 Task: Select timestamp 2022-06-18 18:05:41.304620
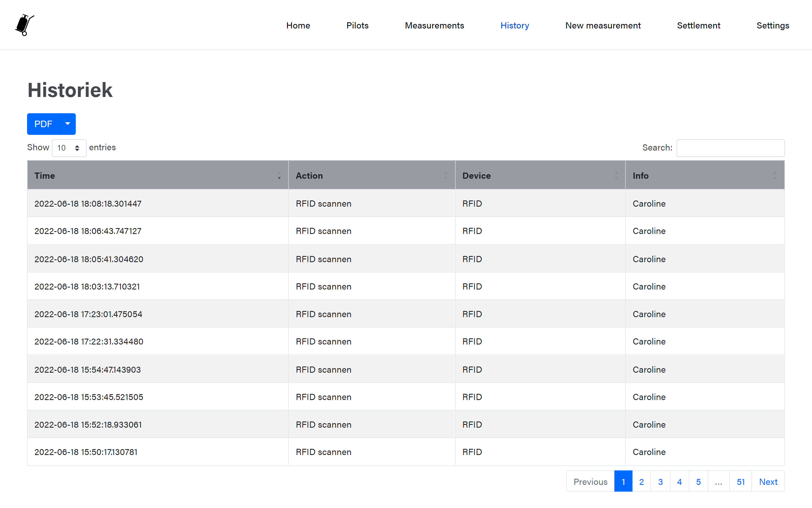pyautogui.click(x=89, y=259)
